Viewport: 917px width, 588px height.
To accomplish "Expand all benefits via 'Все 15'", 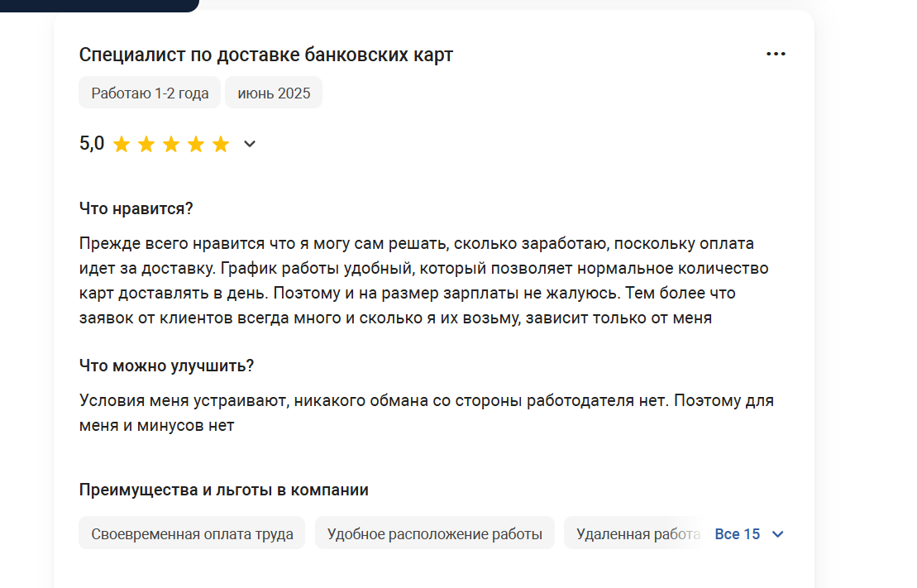I will (x=738, y=534).
